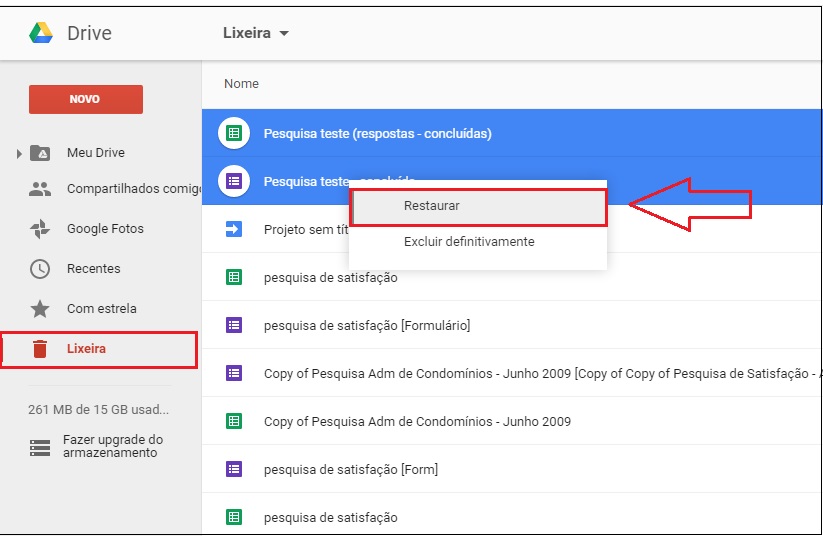Open Google Fotos pinwheel icon

[40, 229]
